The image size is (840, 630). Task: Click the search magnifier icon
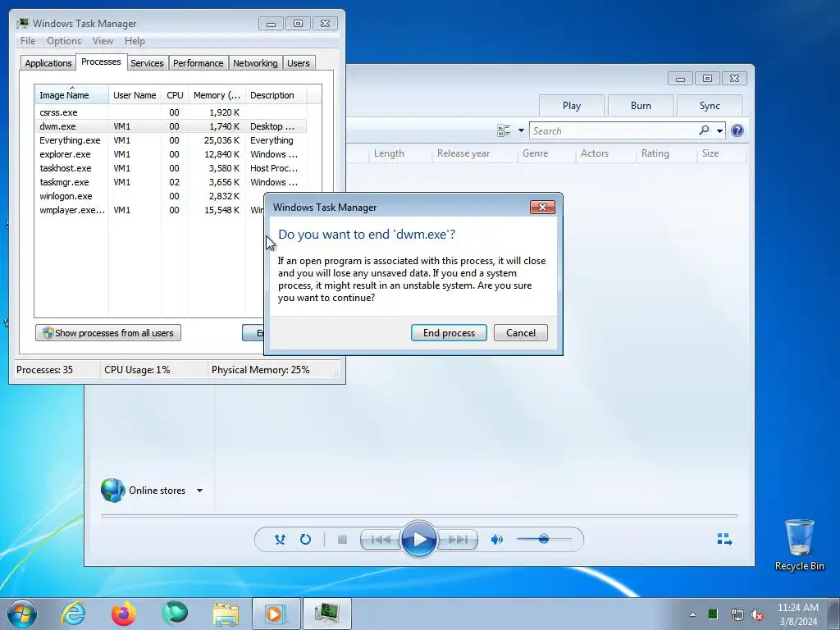[704, 130]
